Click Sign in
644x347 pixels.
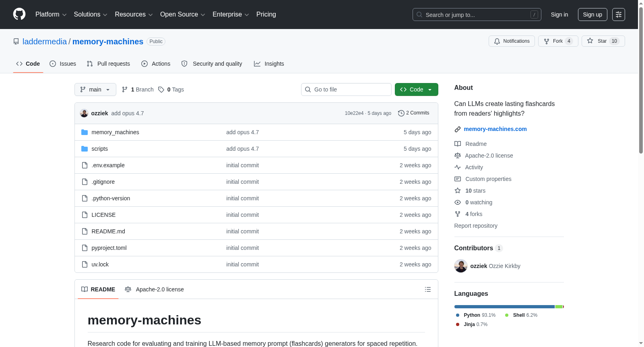pos(559,15)
